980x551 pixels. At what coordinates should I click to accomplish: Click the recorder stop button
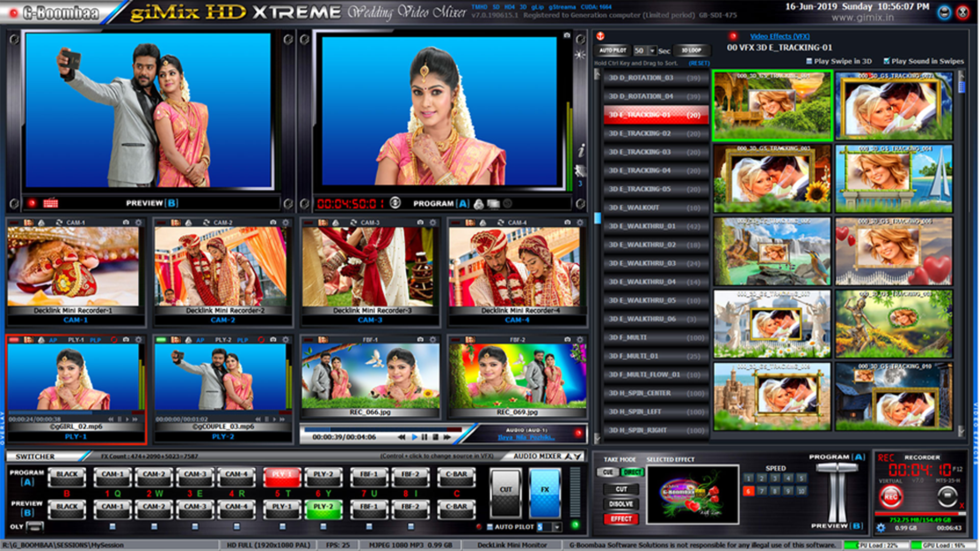[947, 496]
